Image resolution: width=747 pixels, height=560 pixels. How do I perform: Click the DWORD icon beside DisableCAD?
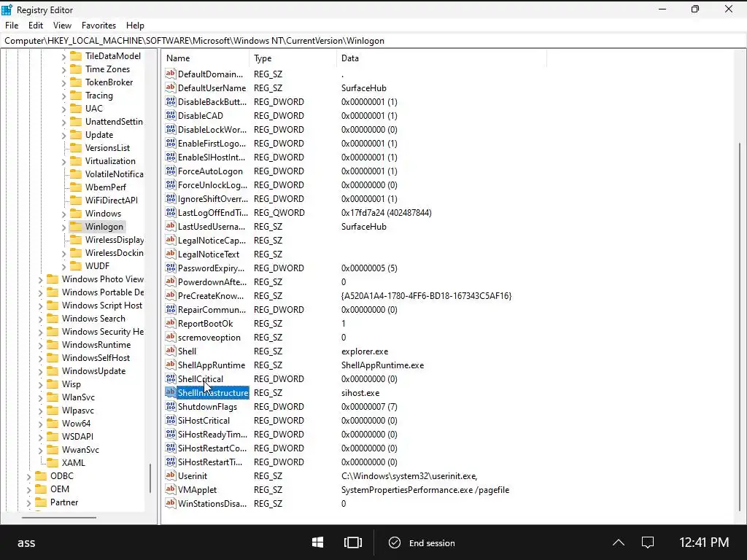(171, 115)
